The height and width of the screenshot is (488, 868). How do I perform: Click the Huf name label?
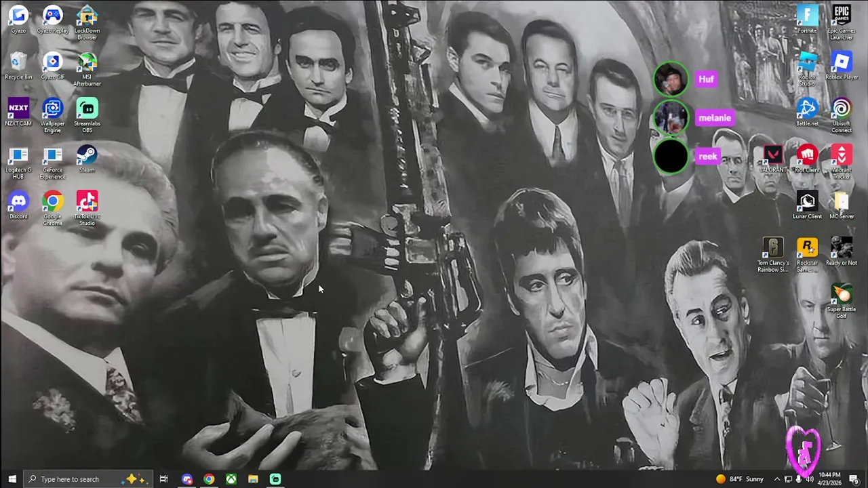point(706,79)
